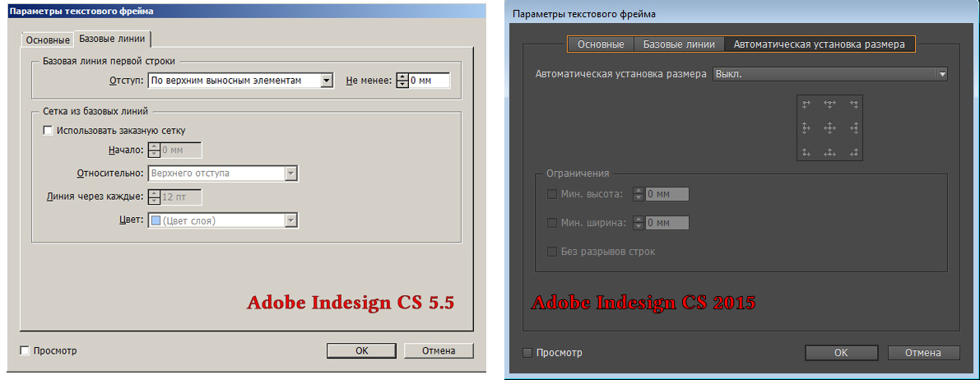Screen dimensions: 980x380
Task: Select the top-left auto-size reference point
Action: 806,104
